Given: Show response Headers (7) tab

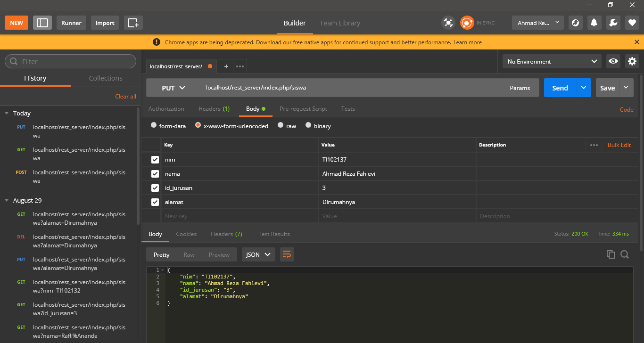Looking at the screenshot, I should [x=226, y=234].
